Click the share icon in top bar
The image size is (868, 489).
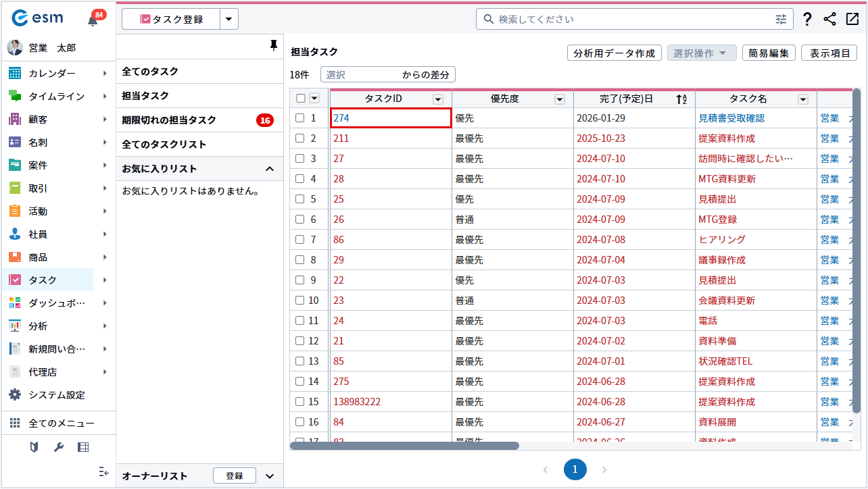pyautogui.click(x=829, y=20)
